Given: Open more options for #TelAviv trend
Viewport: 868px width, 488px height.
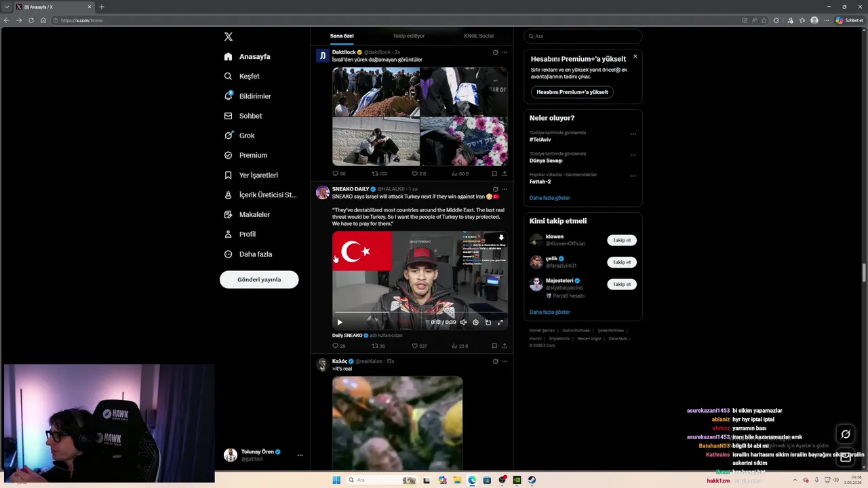Looking at the screenshot, I should coord(633,134).
